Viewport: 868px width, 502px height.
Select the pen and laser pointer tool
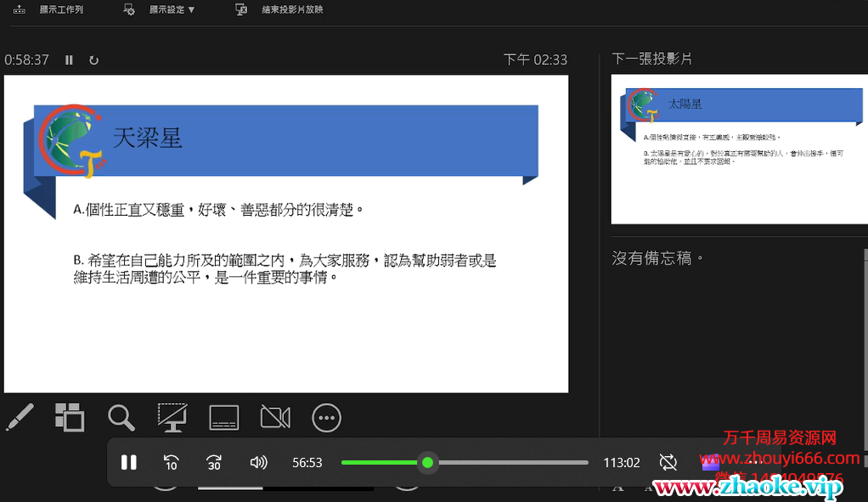pyautogui.click(x=20, y=417)
